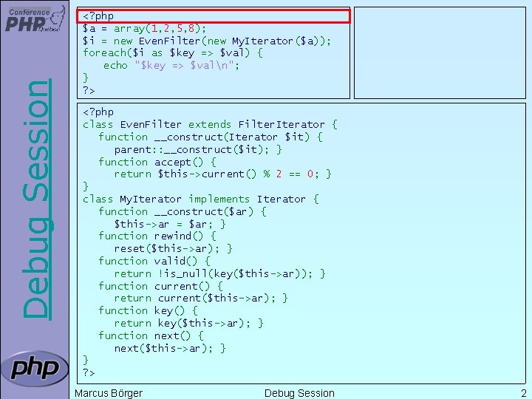Click the "next($this->ar); }" line
This screenshot has width=532, height=399.
pyautogui.click(x=170, y=349)
